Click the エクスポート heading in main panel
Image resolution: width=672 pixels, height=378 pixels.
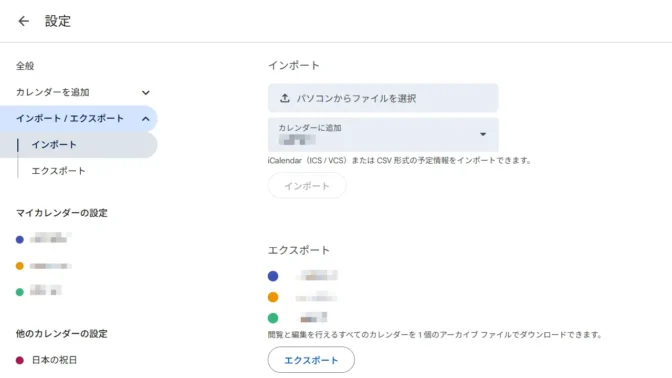click(299, 250)
